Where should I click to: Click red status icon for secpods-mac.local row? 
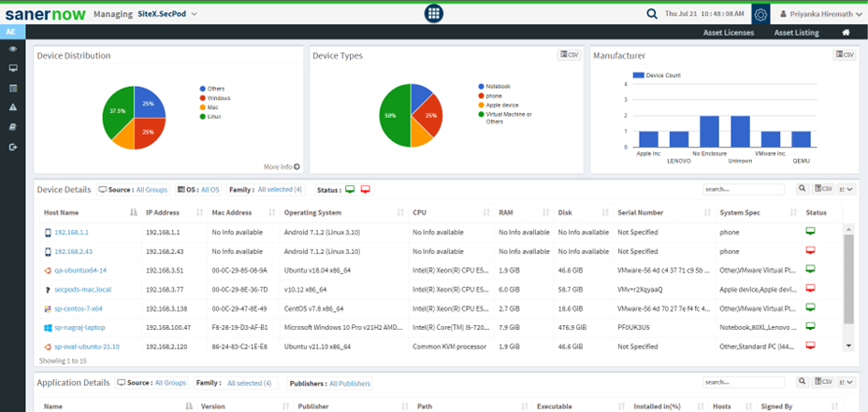[810, 288]
